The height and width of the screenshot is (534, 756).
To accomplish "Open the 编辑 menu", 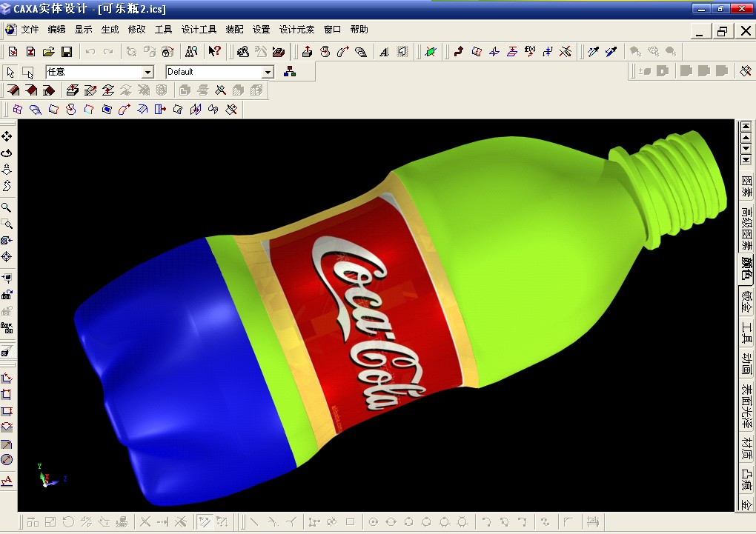I will click(56, 30).
